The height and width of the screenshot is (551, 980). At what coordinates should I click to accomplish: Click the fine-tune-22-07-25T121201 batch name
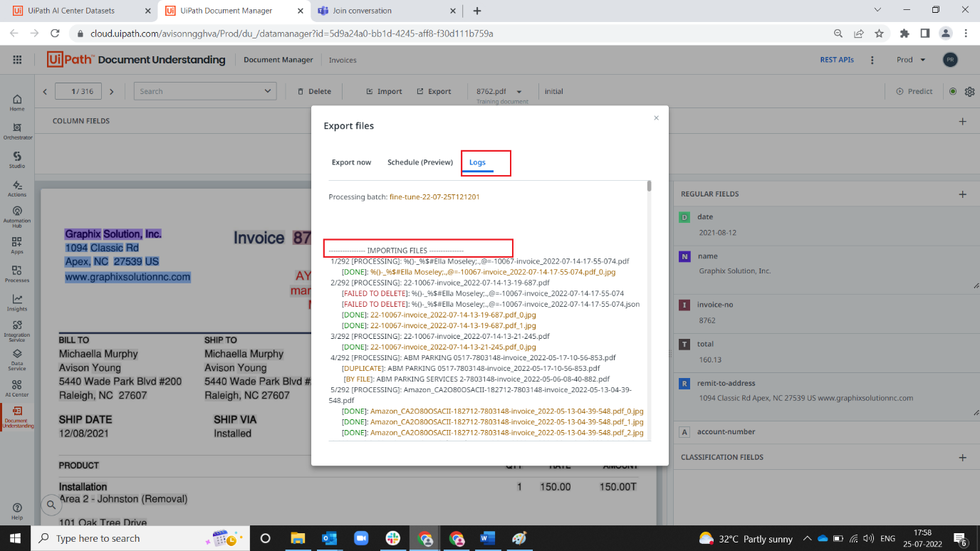tap(434, 196)
